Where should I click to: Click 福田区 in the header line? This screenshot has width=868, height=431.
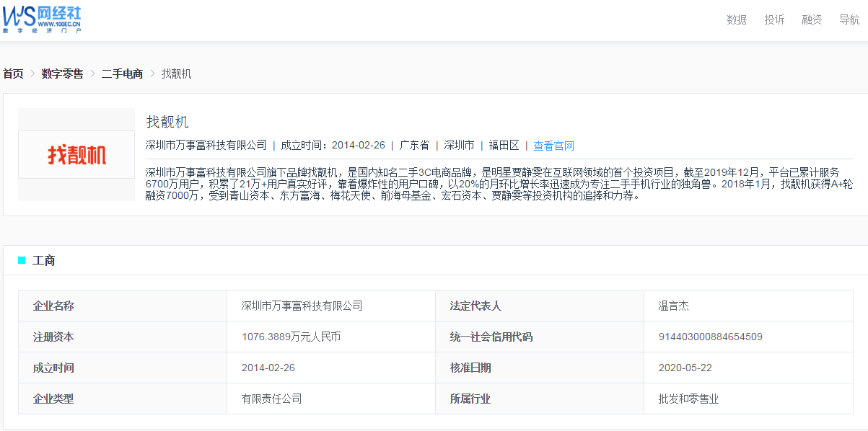(504, 146)
